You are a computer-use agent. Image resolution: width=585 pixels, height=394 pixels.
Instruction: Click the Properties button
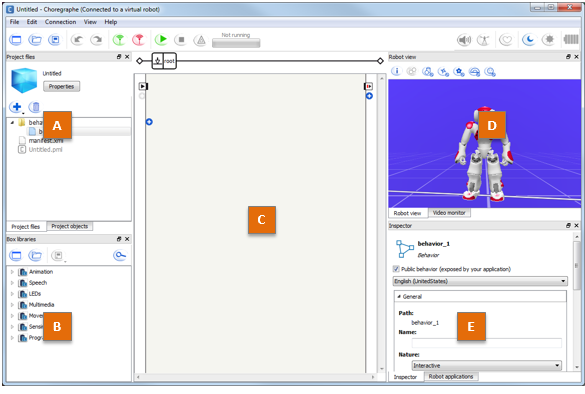[62, 87]
